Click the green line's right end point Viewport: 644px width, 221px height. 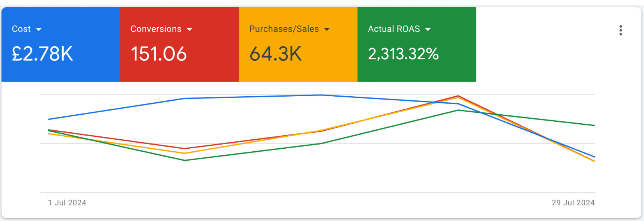[x=594, y=125]
